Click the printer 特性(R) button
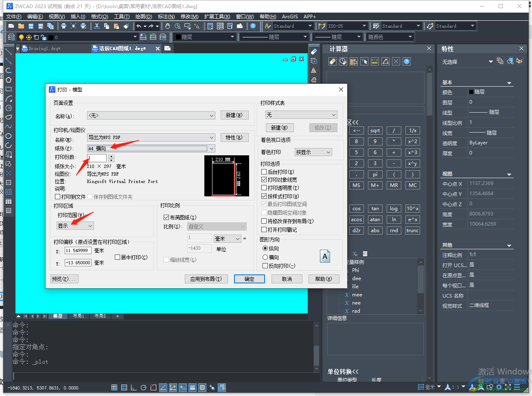 click(x=234, y=137)
